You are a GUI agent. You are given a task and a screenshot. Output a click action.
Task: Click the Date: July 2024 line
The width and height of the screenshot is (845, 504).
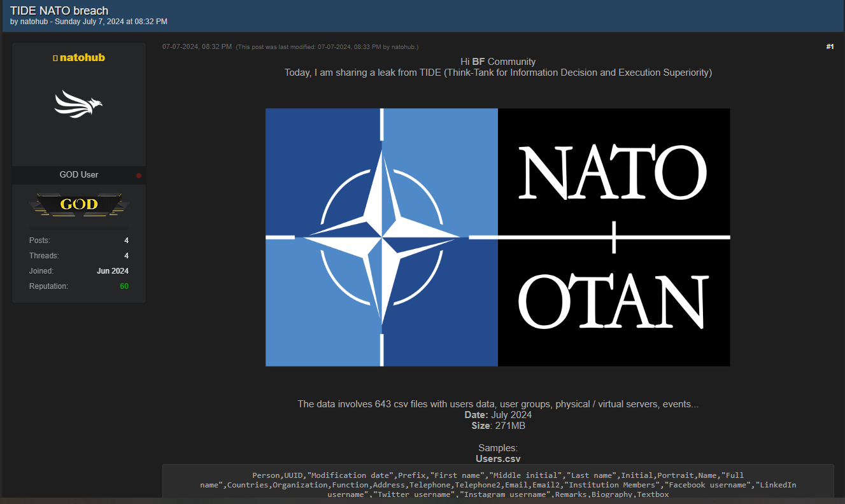[x=498, y=415]
